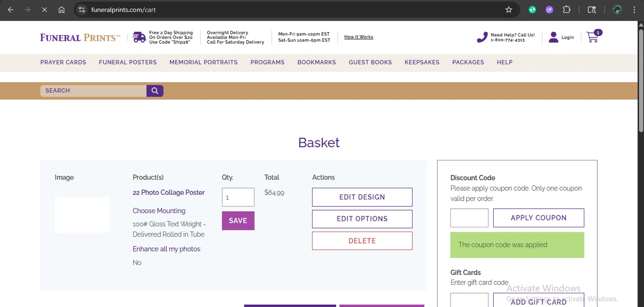Click the Edit Options button
Screen dimensions: 644x307
pos(362,219)
